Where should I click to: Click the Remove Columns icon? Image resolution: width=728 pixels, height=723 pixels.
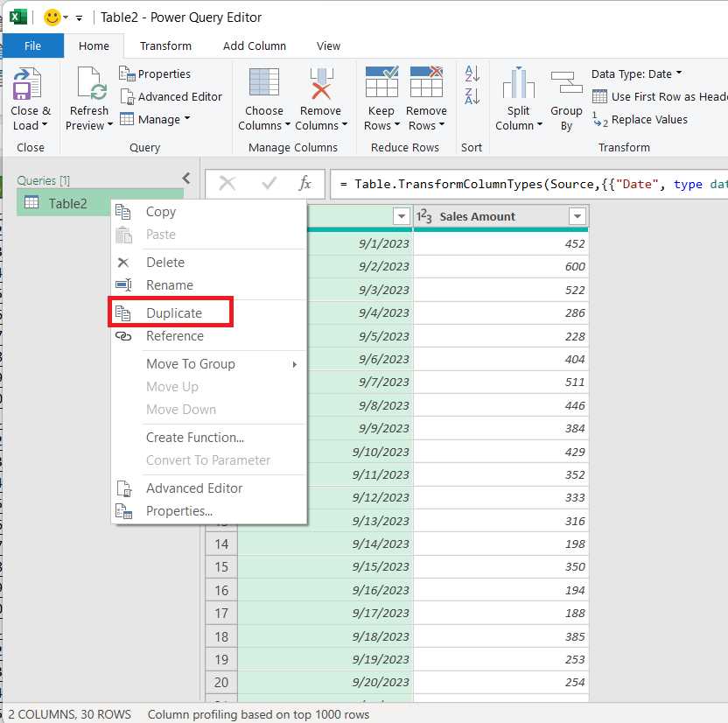click(x=321, y=83)
